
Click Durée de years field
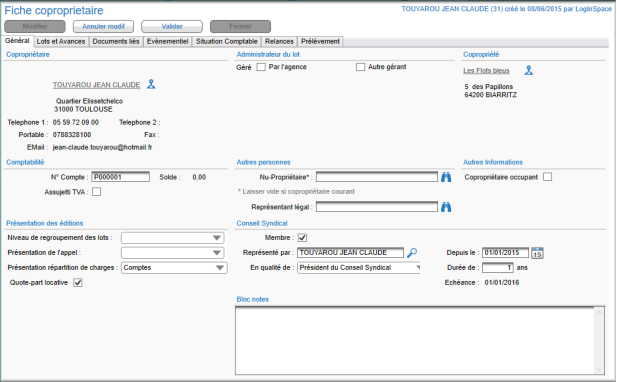498,268
